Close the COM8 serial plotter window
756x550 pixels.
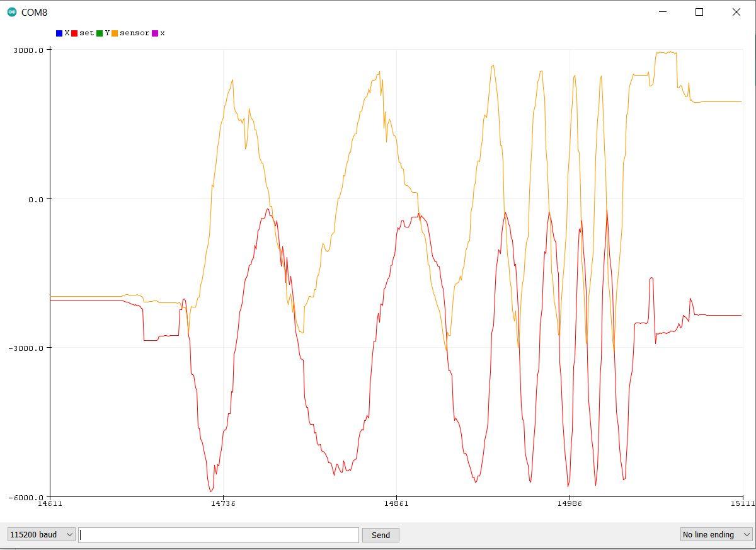(736, 12)
